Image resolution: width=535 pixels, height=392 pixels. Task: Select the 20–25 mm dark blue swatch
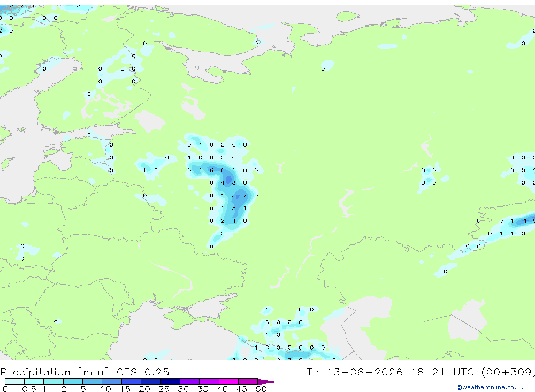tap(150, 381)
